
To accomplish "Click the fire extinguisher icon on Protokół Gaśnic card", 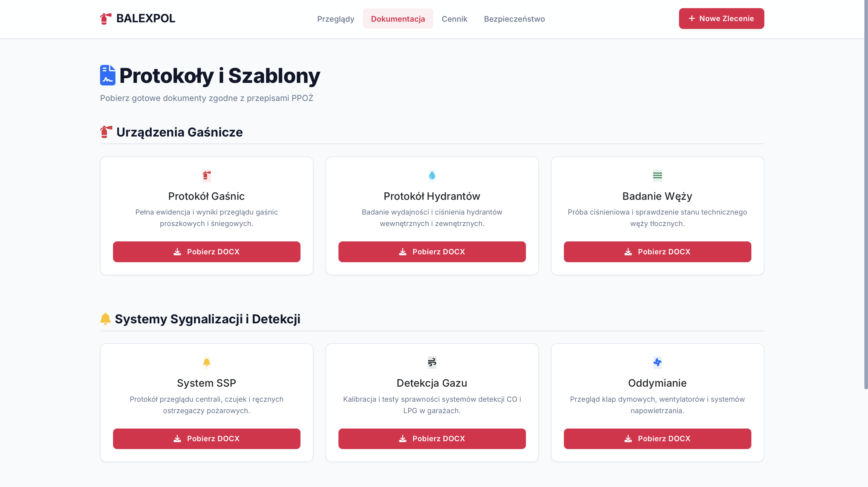I will click(x=206, y=175).
